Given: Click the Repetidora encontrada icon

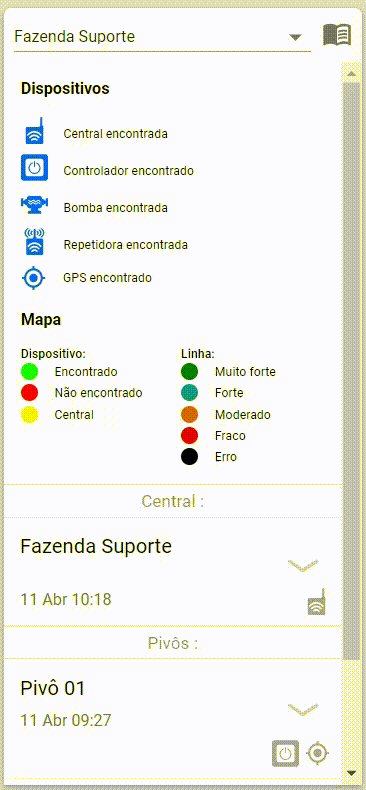Looking at the screenshot, I should tap(35, 241).
